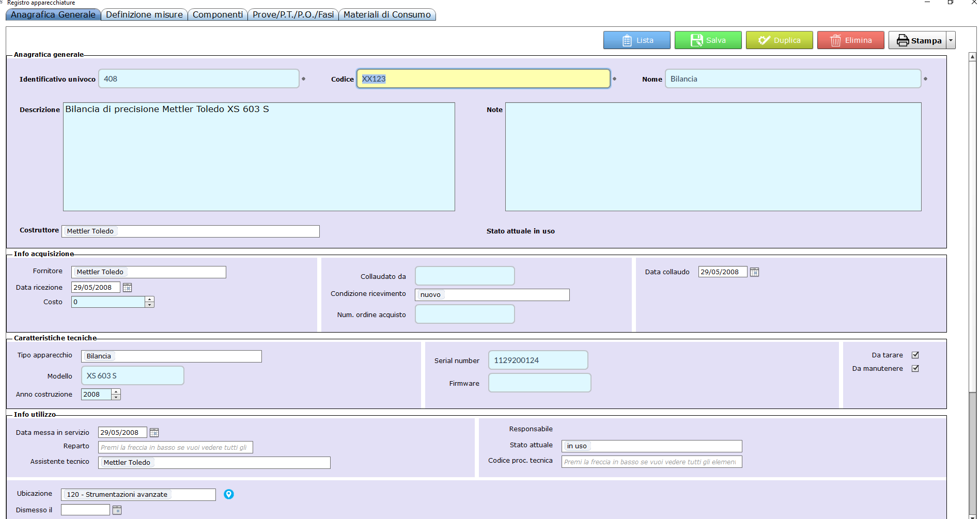Toggle the Da tarare checkbox
The width and height of the screenshot is (980, 519).
click(x=915, y=355)
